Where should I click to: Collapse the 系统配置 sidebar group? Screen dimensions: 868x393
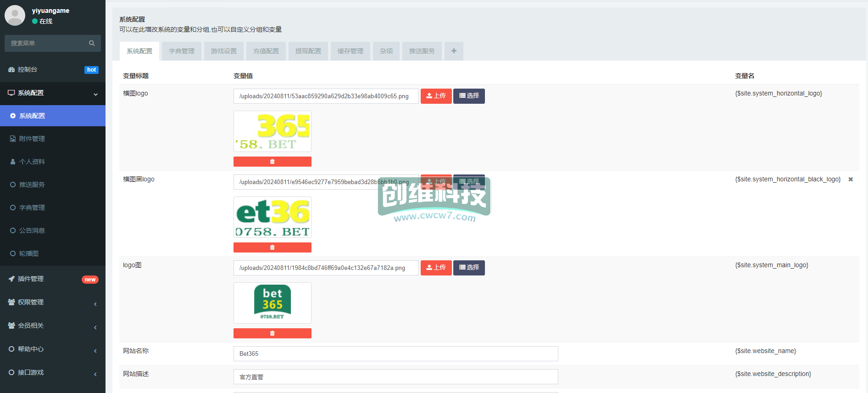tap(53, 93)
